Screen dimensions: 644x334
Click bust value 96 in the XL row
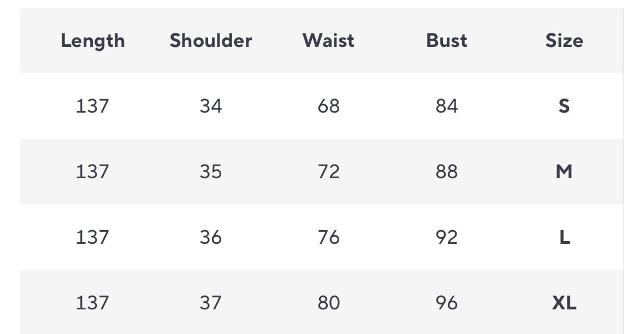[x=446, y=303]
